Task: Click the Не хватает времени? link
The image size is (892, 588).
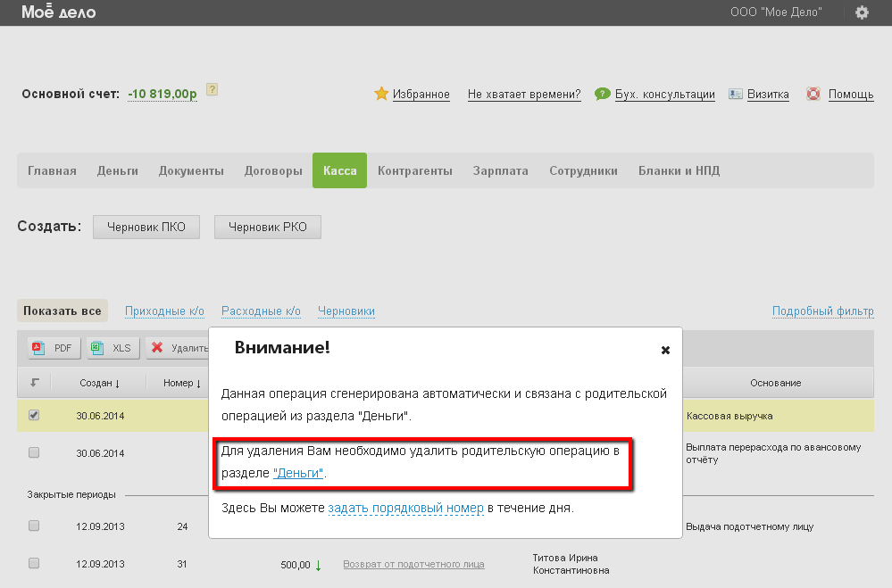Action: click(524, 95)
